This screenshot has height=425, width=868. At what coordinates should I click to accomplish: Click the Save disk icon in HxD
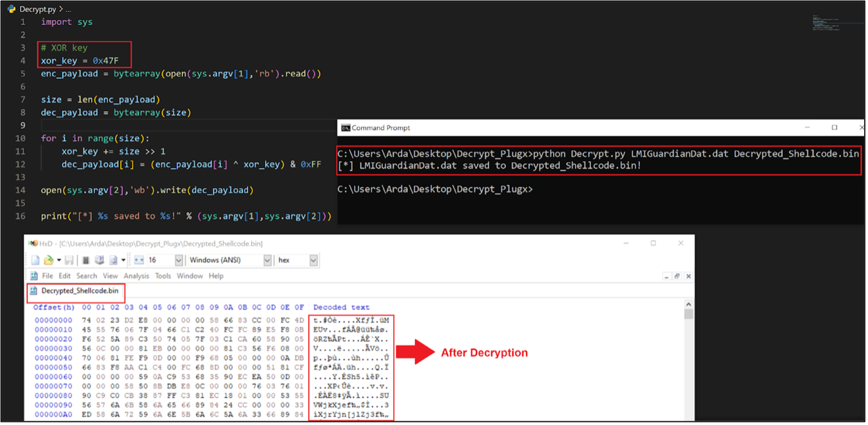(69, 261)
